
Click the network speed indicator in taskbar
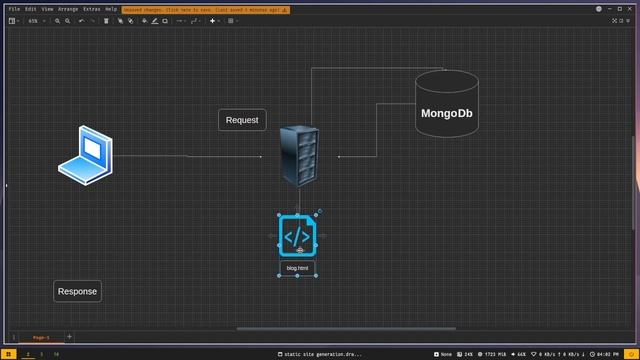click(x=558, y=354)
